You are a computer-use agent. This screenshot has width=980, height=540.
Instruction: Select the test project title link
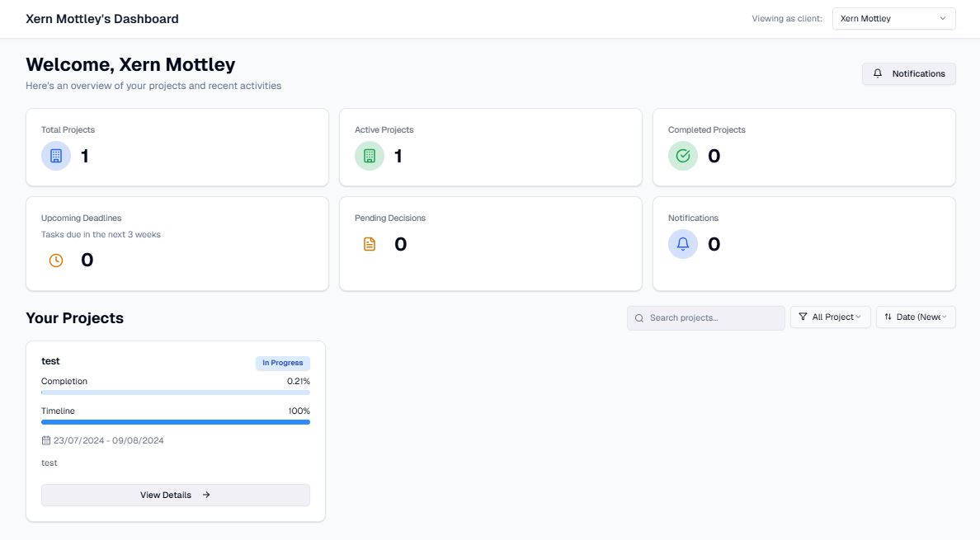click(x=50, y=360)
